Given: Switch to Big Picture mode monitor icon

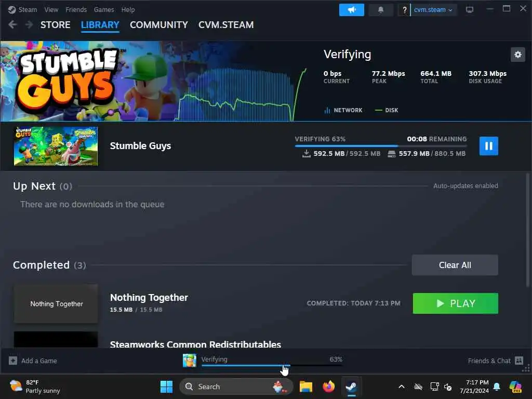Looking at the screenshot, I should tap(470, 9).
